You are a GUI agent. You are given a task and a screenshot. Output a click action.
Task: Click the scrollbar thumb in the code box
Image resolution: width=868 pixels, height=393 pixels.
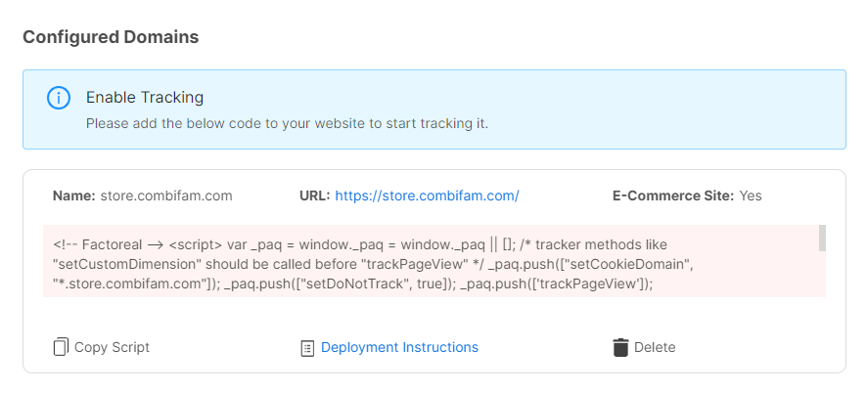coord(822,238)
